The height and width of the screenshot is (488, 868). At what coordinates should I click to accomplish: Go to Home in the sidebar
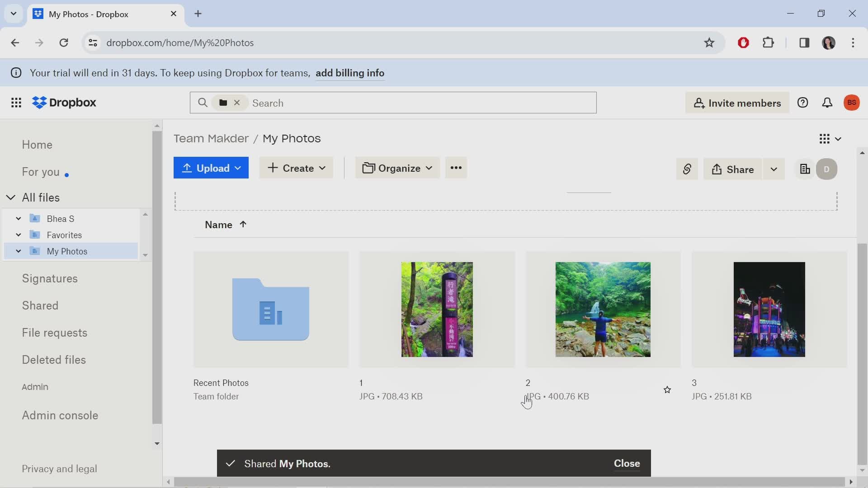(x=37, y=145)
